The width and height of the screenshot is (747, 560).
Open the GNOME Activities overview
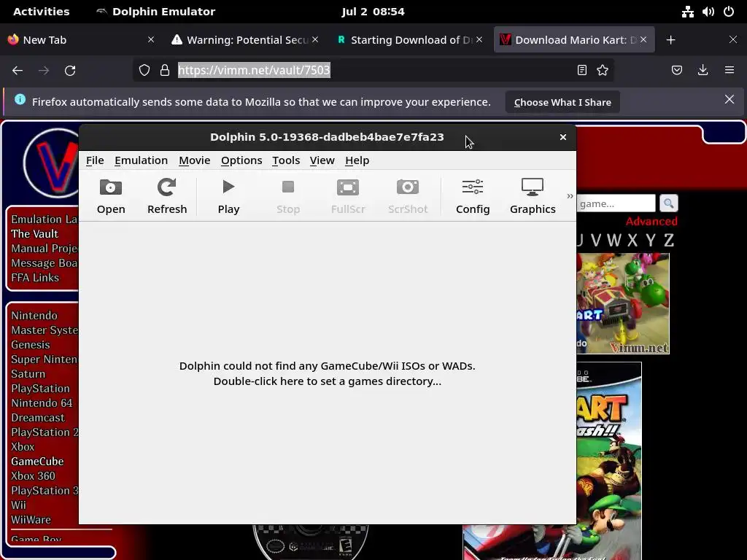point(41,12)
